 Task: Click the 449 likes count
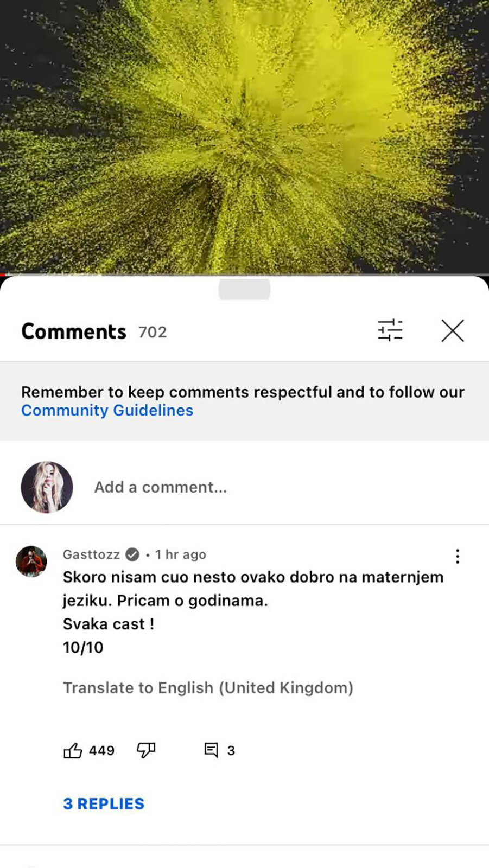coord(101,751)
